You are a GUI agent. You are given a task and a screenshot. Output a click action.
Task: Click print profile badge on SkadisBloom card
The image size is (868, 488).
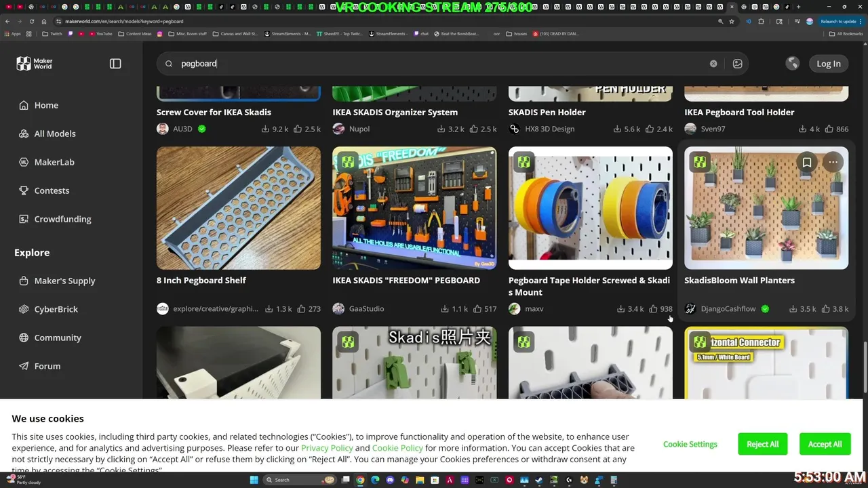[700, 163]
